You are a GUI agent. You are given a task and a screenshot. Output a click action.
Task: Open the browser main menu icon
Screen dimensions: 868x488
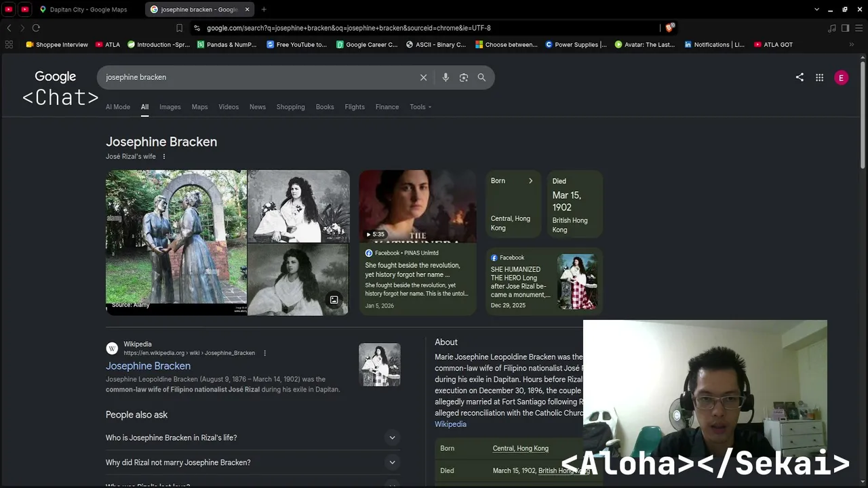coord(859,28)
